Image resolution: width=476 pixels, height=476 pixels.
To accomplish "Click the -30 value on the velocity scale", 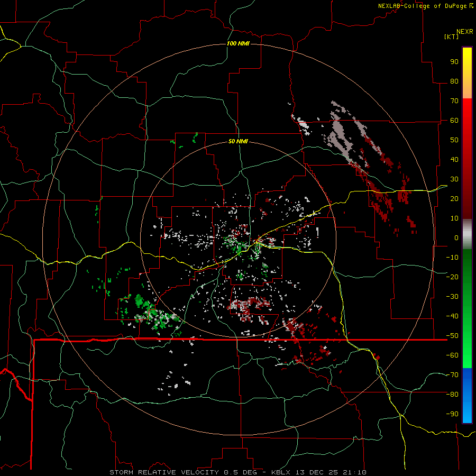I will pyautogui.click(x=452, y=296).
